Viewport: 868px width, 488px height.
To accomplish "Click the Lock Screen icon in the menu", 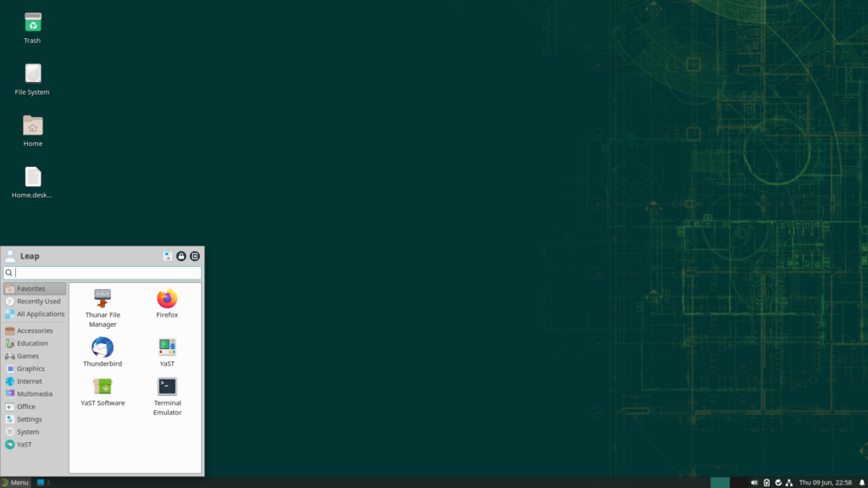I will (x=181, y=256).
